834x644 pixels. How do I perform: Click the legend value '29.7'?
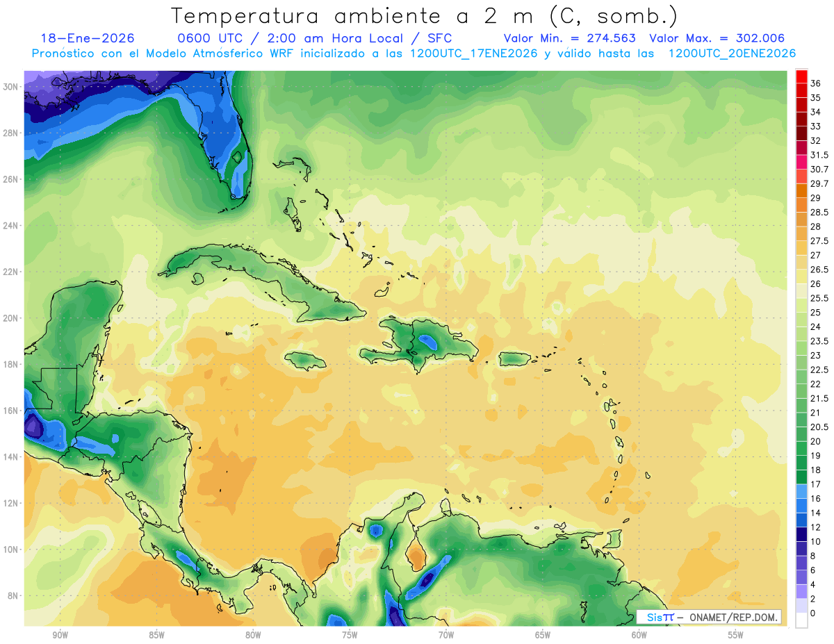coord(819,183)
